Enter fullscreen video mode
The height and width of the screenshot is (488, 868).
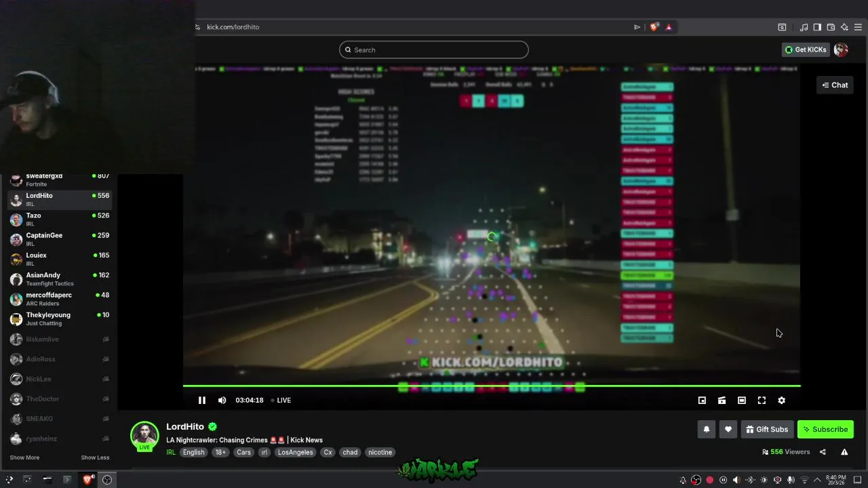762,401
